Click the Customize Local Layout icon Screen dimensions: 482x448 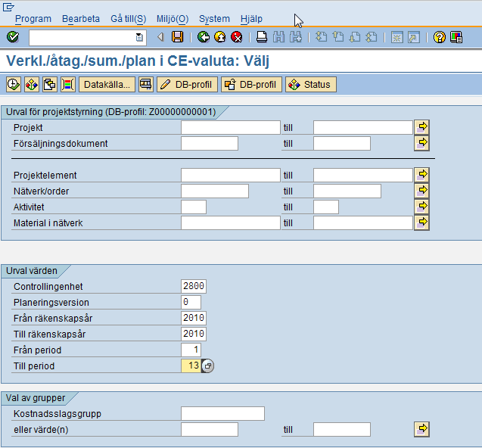(x=456, y=37)
